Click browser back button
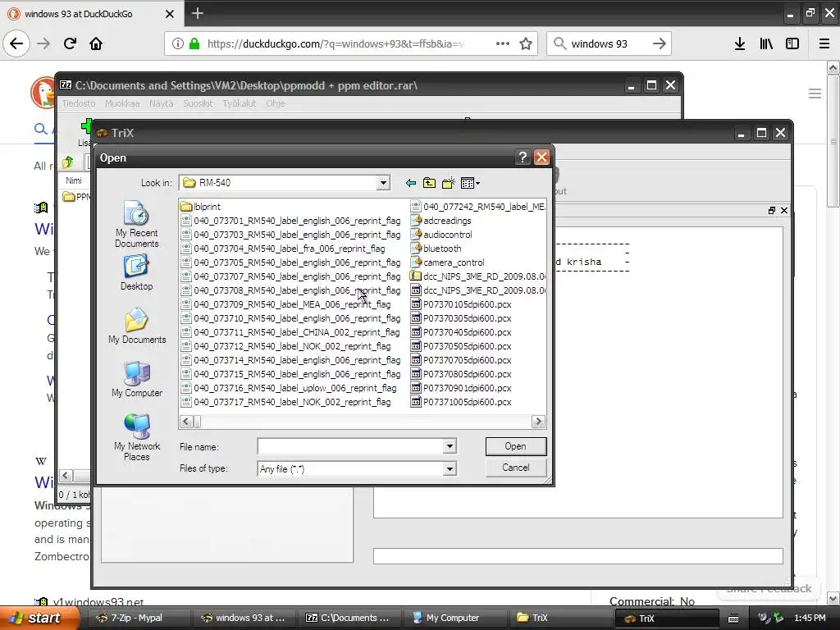This screenshot has width=840, height=630. 16,43
